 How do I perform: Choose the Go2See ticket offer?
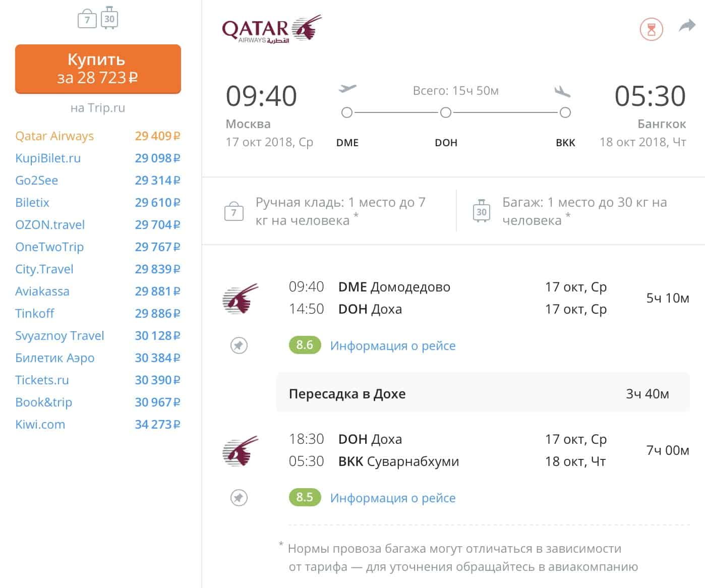click(x=37, y=181)
